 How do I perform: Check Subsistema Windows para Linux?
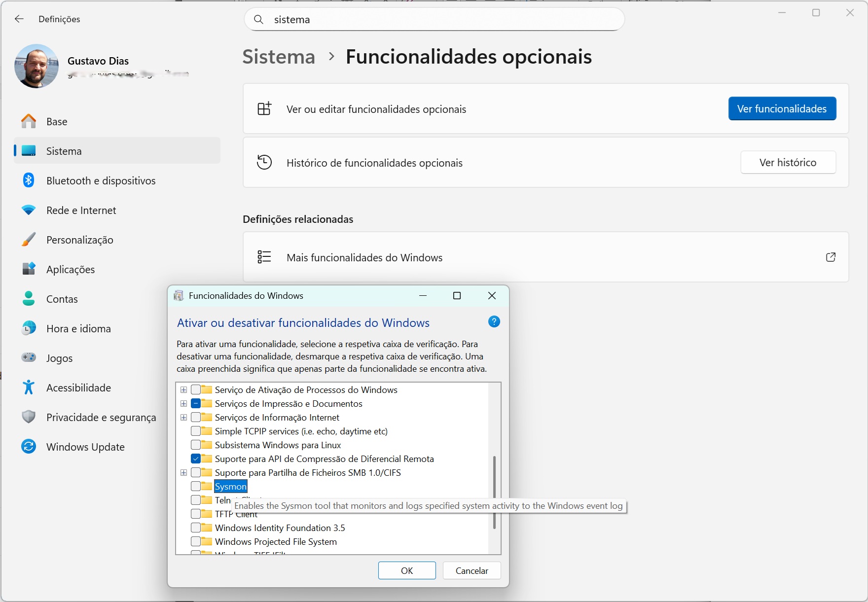click(x=196, y=445)
